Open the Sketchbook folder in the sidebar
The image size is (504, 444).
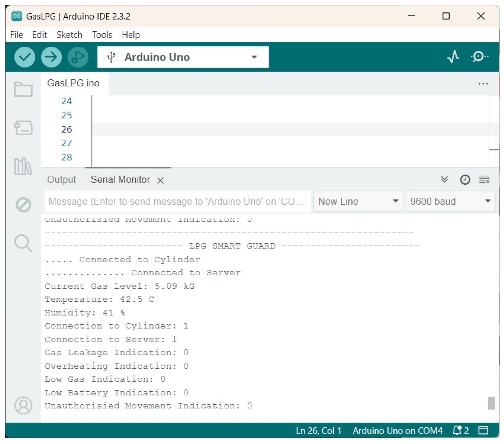(x=23, y=89)
